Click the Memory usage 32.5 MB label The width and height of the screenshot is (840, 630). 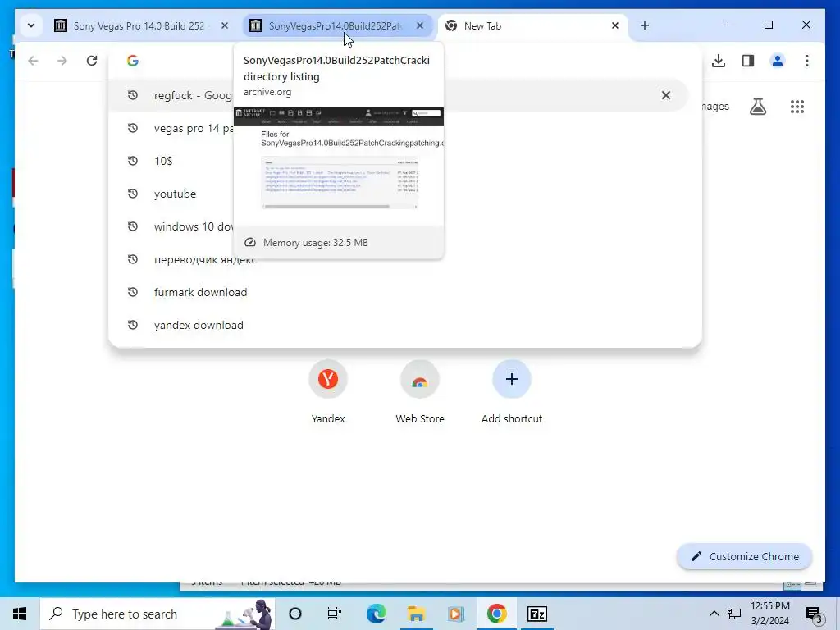[316, 243]
